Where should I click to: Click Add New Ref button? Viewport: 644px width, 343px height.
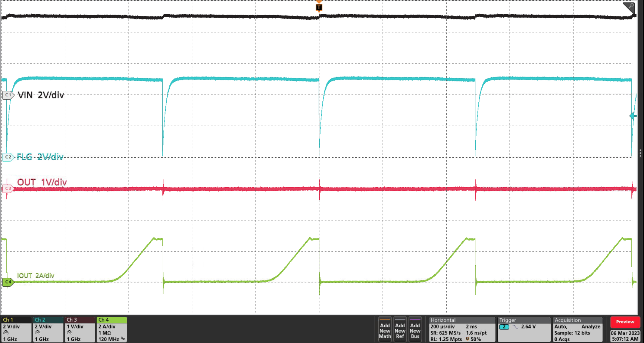pyautogui.click(x=400, y=330)
